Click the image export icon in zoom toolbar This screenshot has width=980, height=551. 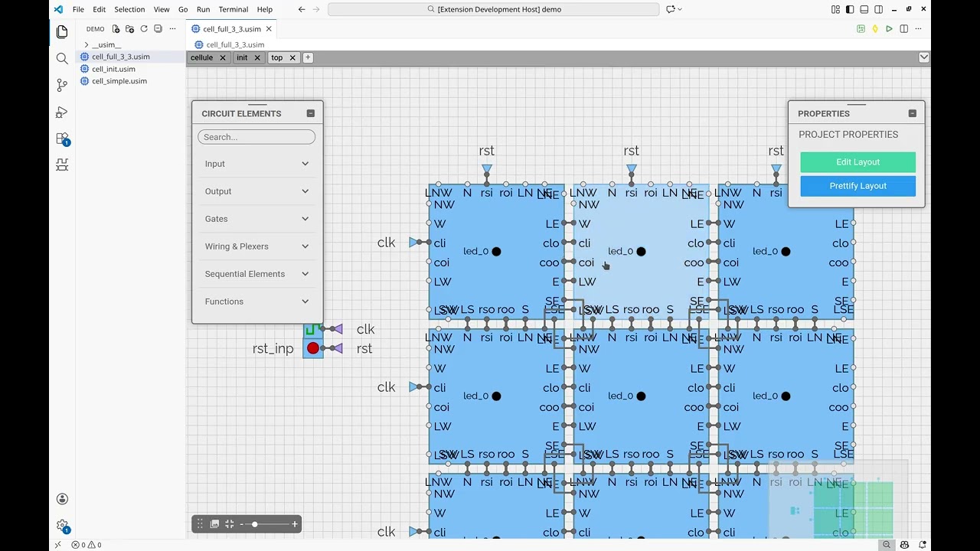pos(214,524)
